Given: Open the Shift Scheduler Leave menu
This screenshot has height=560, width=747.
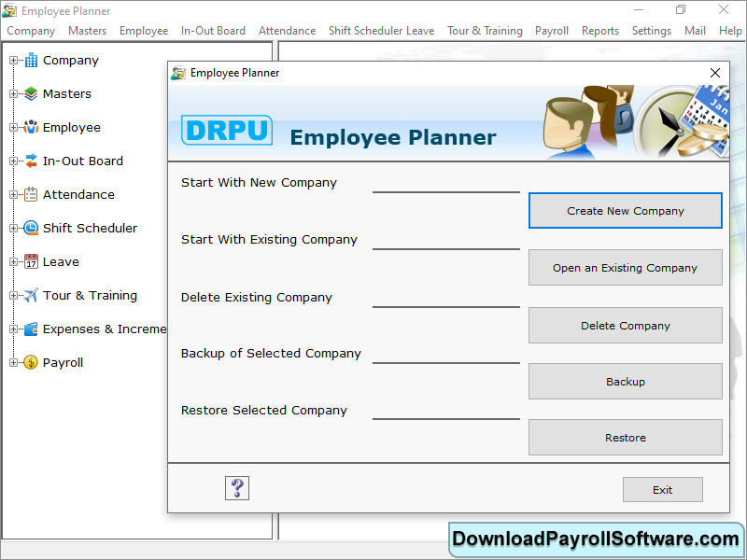Looking at the screenshot, I should pyautogui.click(x=381, y=31).
